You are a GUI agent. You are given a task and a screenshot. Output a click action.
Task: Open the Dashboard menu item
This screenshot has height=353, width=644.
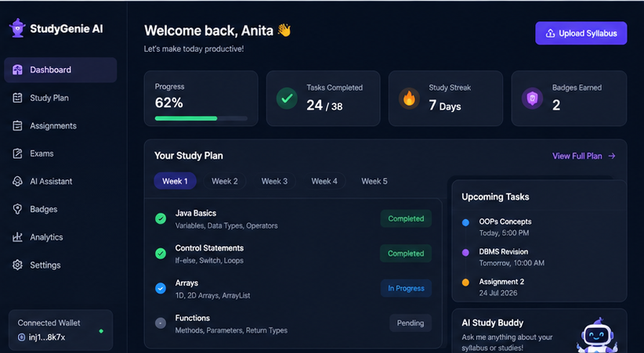click(x=60, y=70)
